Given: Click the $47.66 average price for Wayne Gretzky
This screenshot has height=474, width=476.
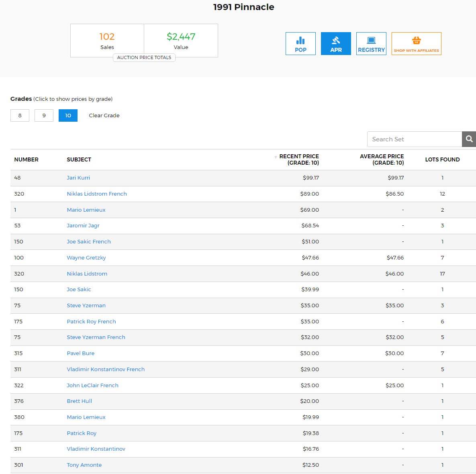Looking at the screenshot, I should pos(395,257).
